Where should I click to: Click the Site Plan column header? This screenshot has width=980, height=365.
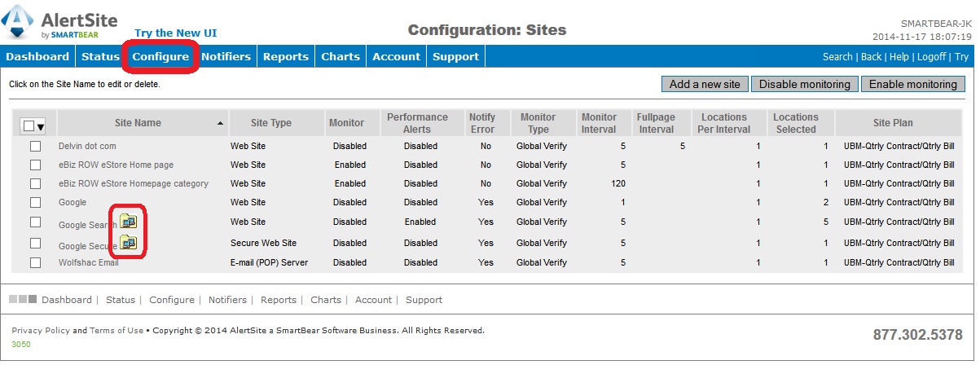tap(893, 123)
